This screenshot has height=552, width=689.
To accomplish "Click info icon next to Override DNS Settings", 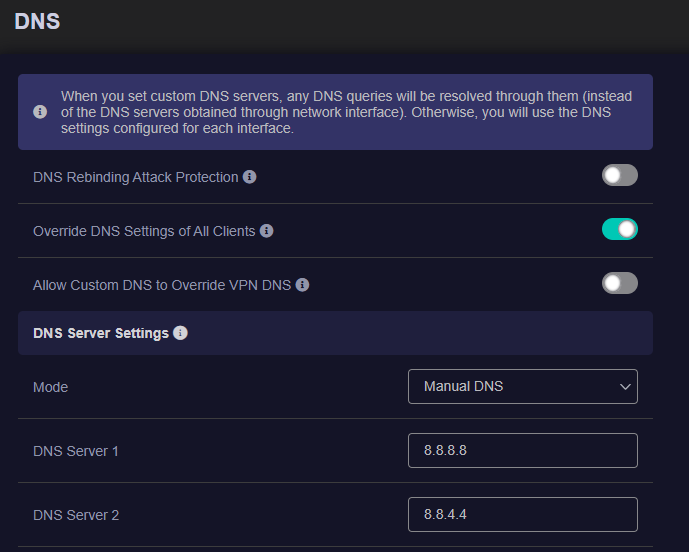I will (x=266, y=231).
